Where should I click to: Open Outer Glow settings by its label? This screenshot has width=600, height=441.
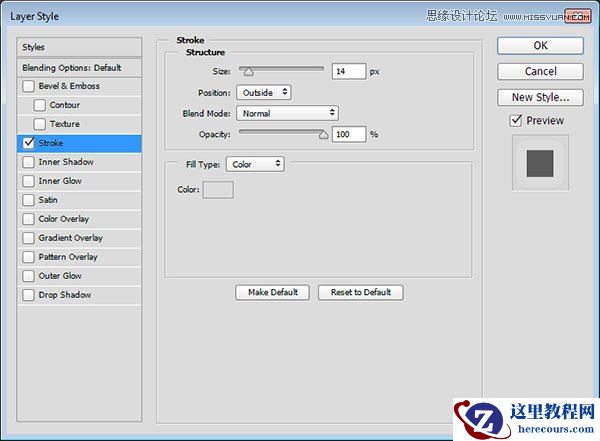(60, 276)
